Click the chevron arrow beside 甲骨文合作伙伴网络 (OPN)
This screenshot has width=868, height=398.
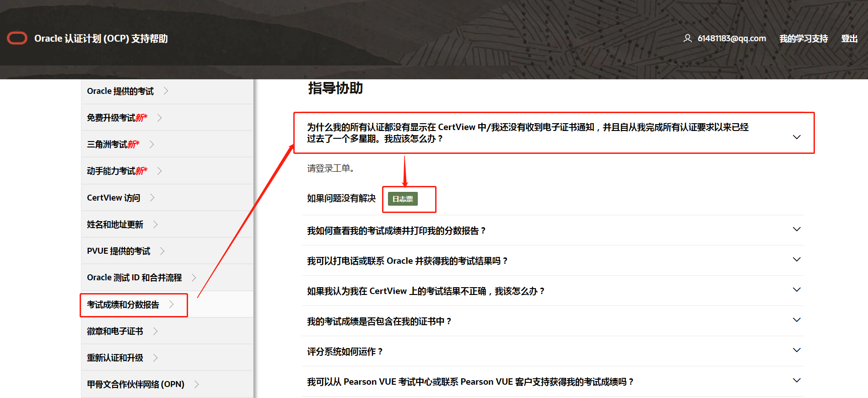pos(197,384)
